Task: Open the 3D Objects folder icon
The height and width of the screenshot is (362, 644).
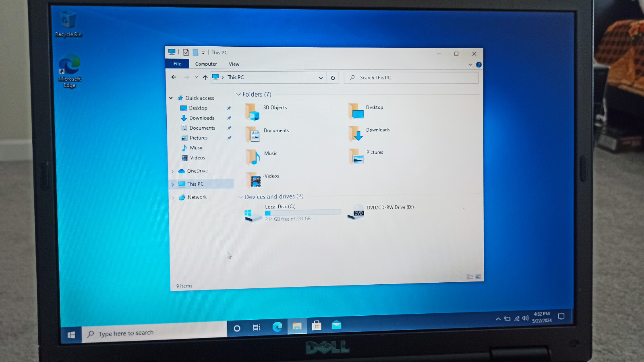Action: (x=253, y=112)
